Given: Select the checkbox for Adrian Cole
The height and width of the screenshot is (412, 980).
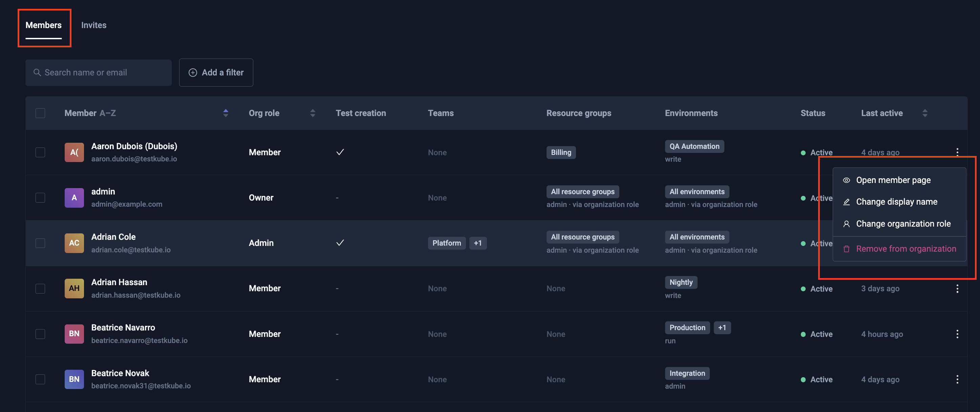Looking at the screenshot, I should 40,243.
